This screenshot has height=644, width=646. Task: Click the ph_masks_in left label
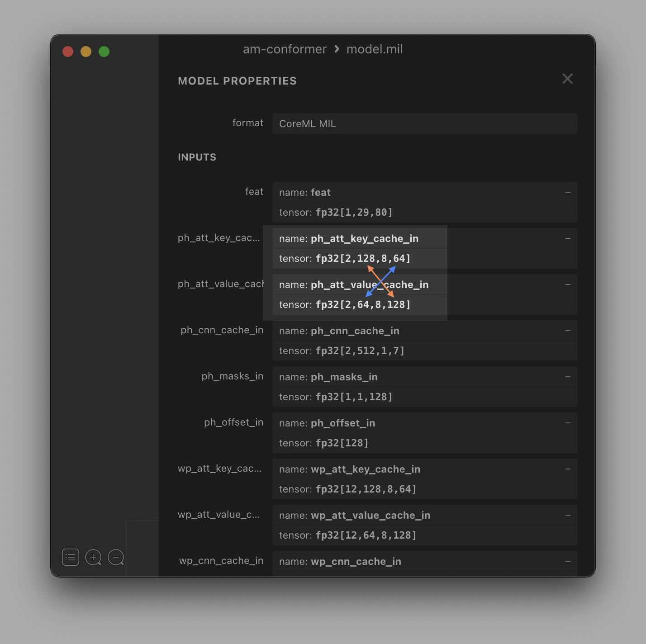(233, 376)
